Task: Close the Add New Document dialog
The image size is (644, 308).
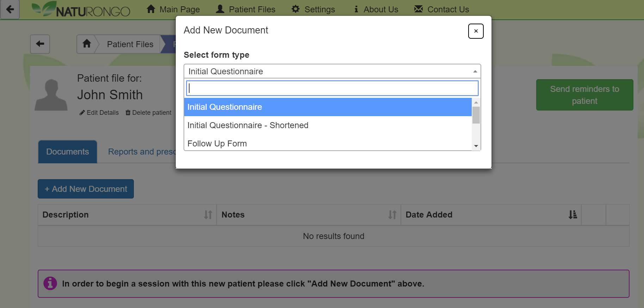Action: click(476, 31)
